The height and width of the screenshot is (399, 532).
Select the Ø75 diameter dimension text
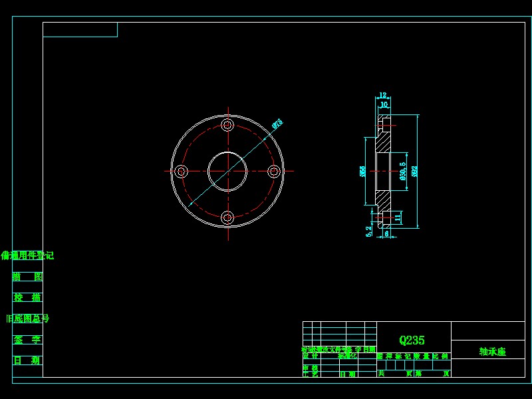(x=277, y=124)
